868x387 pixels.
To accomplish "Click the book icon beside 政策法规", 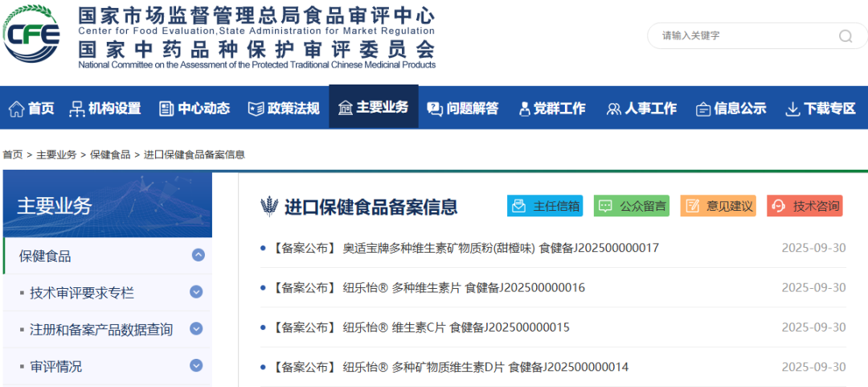I will tap(256, 109).
